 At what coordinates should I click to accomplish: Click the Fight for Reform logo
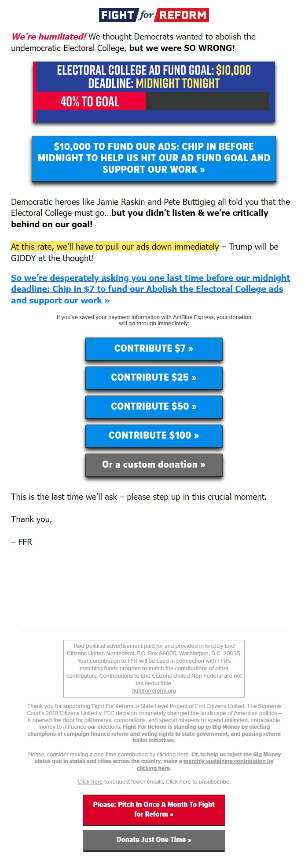[154, 15]
